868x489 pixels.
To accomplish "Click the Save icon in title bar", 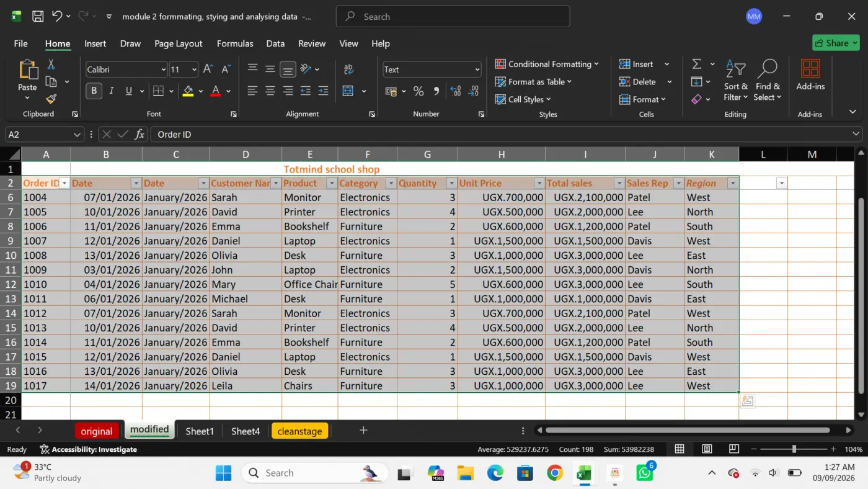I will 38,17.
